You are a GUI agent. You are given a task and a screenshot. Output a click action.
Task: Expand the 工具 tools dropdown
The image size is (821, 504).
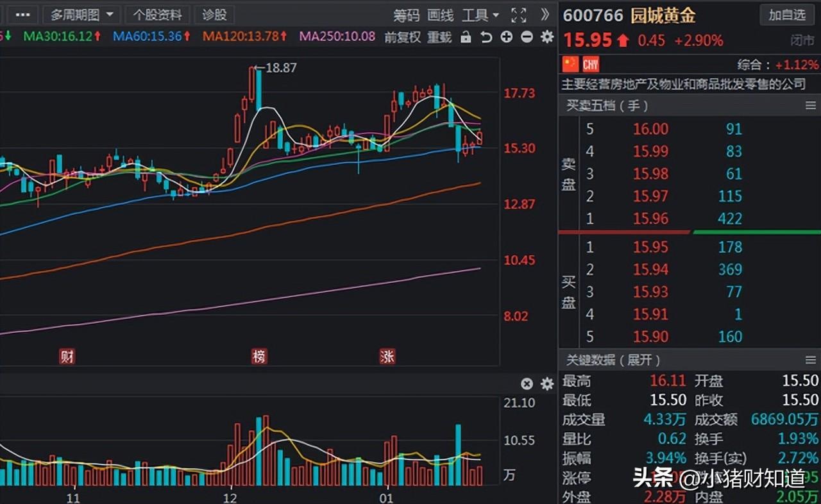coord(480,15)
